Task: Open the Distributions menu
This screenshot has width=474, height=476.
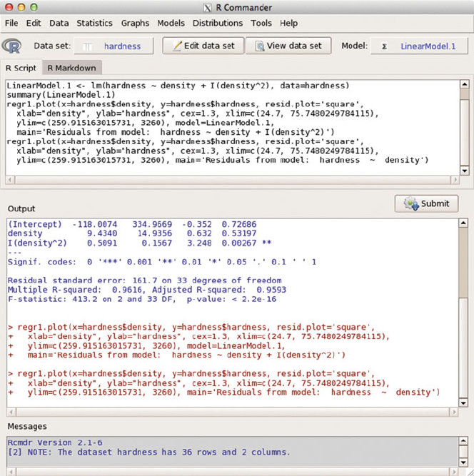Action: click(218, 23)
